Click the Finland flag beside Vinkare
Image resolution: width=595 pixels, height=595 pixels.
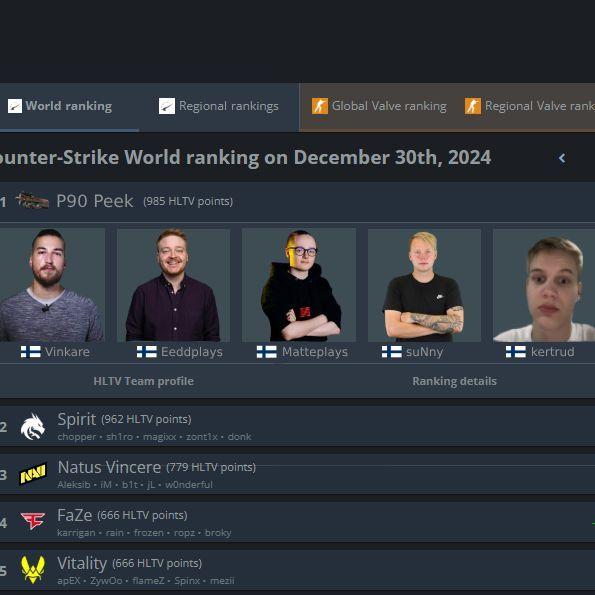pyautogui.click(x=31, y=352)
